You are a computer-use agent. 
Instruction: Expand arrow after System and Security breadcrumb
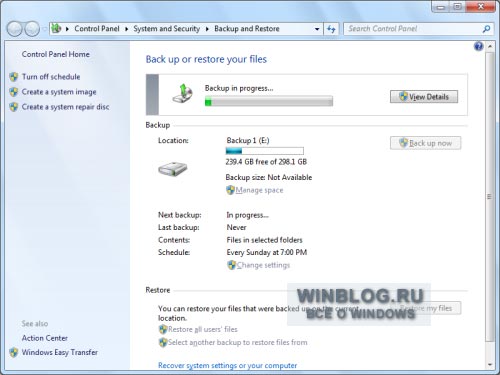tap(207, 29)
